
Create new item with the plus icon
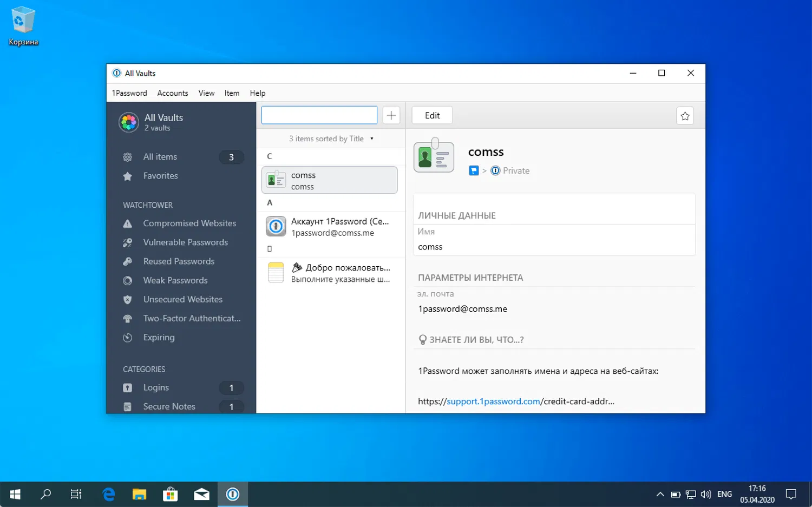point(391,115)
